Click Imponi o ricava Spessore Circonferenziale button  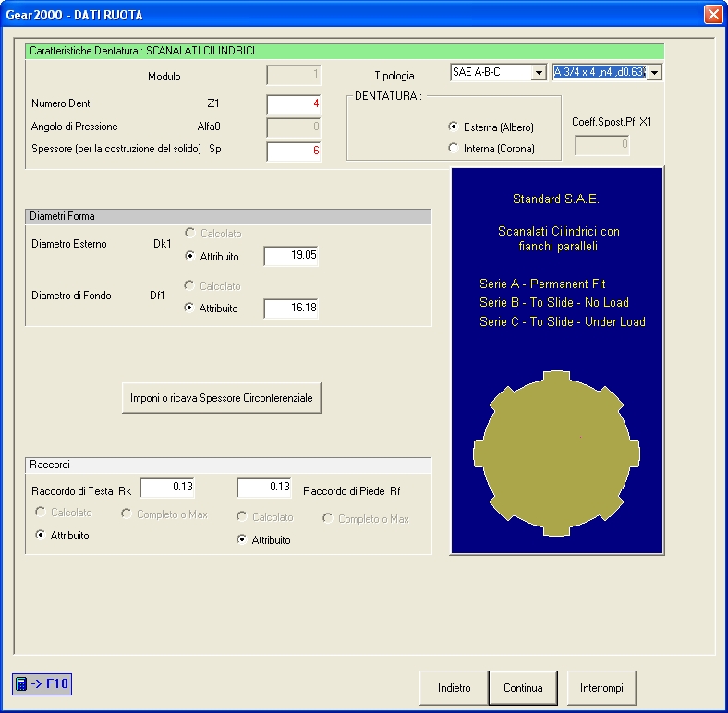(x=222, y=398)
